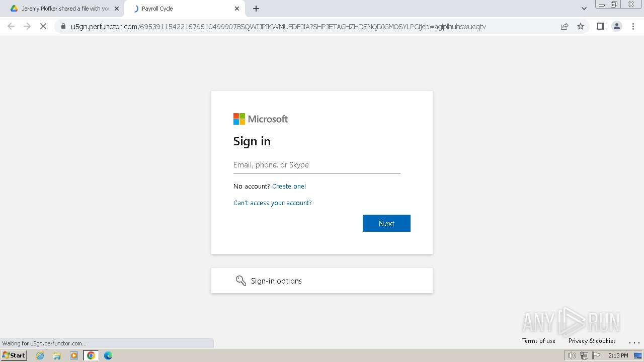Image resolution: width=644 pixels, height=362 pixels.
Task: Click the key icon beside Sign-in options
Action: pyautogui.click(x=241, y=281)
